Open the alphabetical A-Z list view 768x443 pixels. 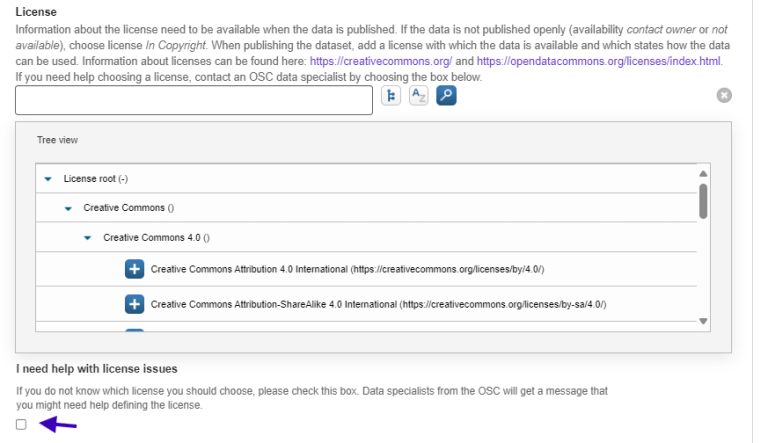pyautogui.click(x=418, y=96)
